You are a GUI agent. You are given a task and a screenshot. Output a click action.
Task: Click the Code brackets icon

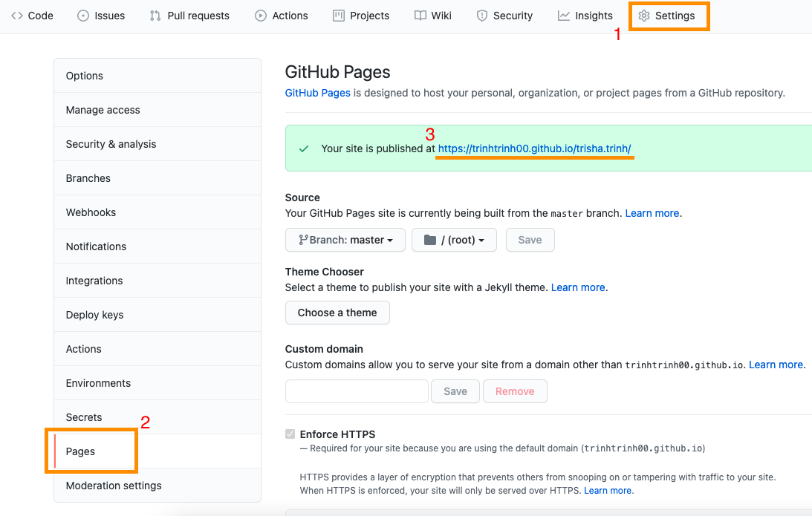(x=17, y=16)
